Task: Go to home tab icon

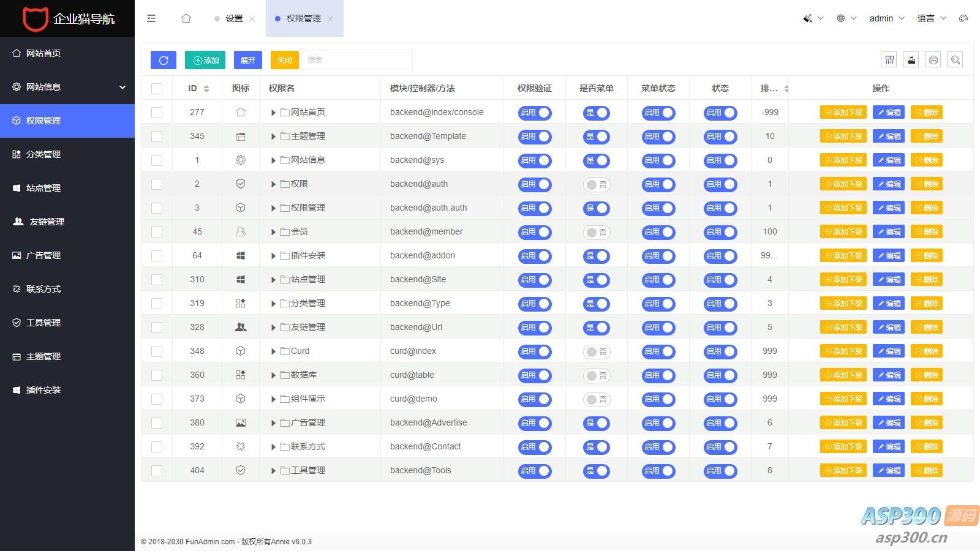Action: [186, 18]
